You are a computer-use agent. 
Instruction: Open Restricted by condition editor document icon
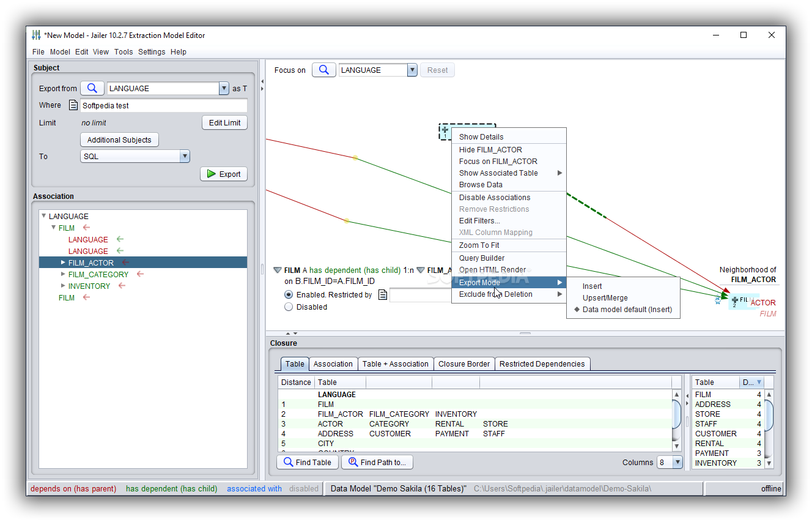pos(383,295)
